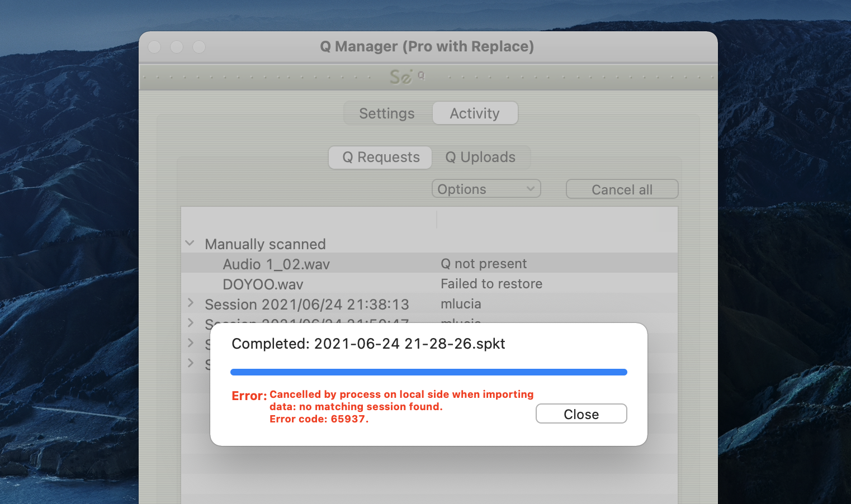Collapse the Manually scanned group

tap(190, 244)
